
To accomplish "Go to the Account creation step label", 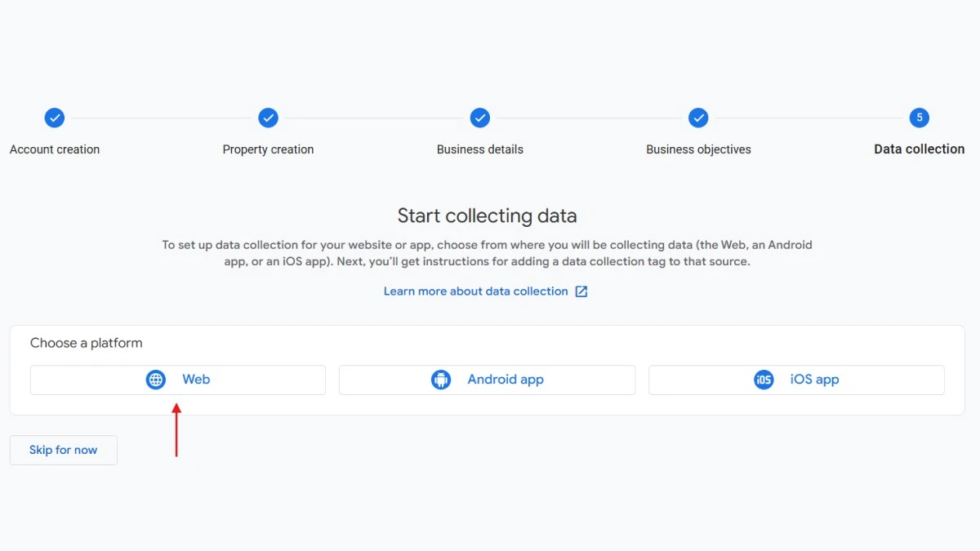I will pyautogui.click(x=55, y=149).
